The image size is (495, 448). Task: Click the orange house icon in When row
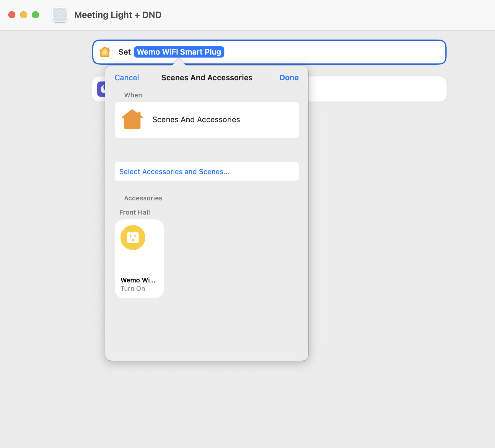tap(132, 119)
